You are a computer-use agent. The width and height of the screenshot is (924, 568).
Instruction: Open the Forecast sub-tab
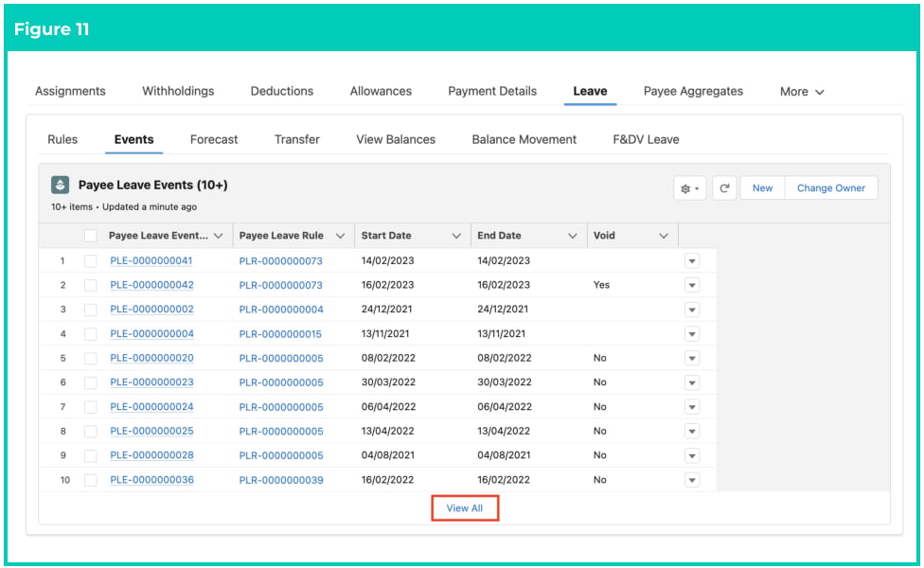pos(214,140)
